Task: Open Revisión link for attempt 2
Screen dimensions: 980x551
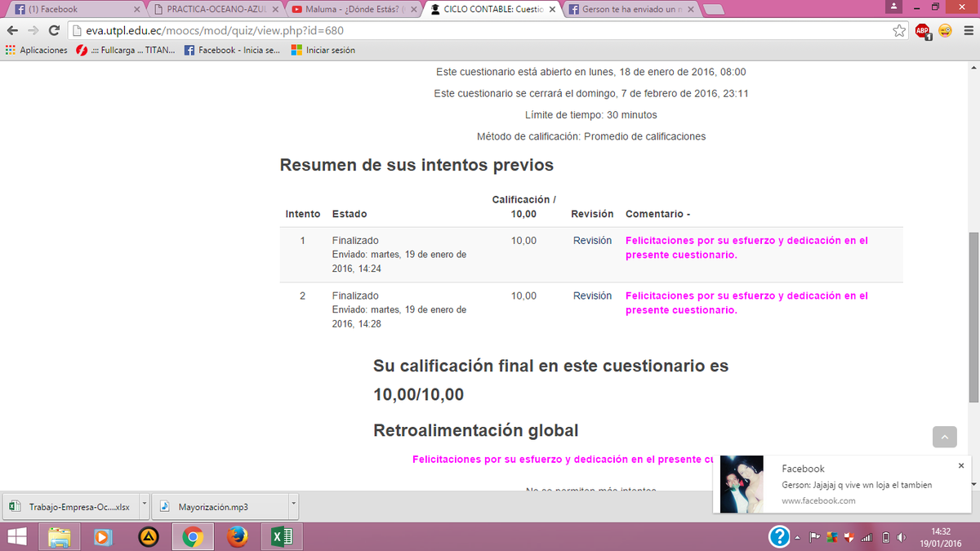Action: 592,295
